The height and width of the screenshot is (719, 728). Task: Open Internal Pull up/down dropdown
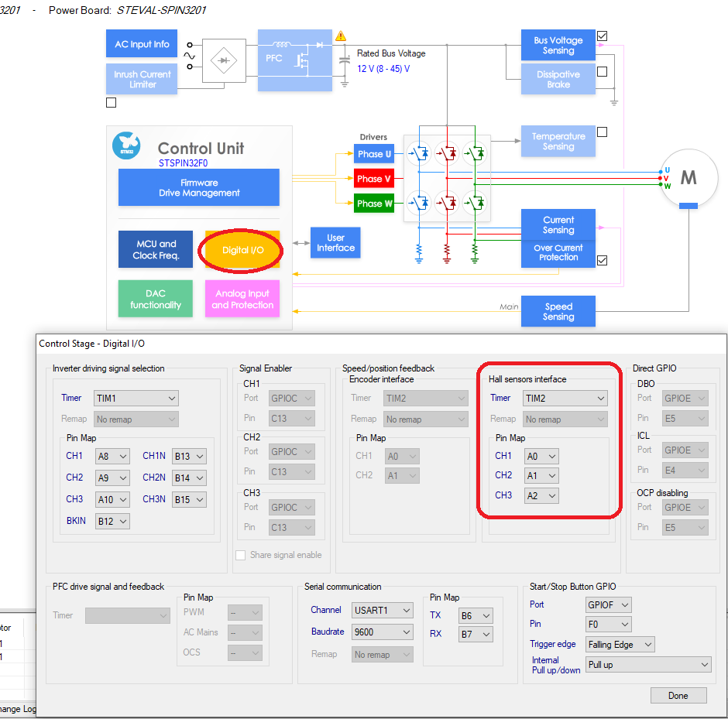[x=648, y=665]
